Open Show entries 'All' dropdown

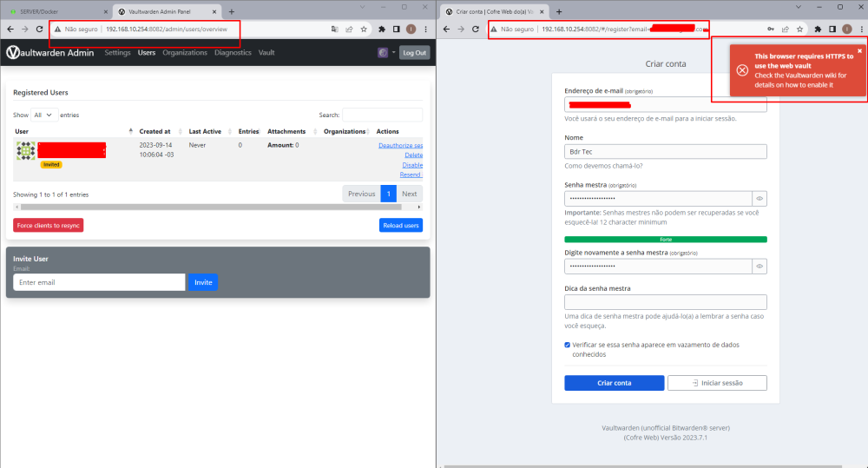pos(43,115)
